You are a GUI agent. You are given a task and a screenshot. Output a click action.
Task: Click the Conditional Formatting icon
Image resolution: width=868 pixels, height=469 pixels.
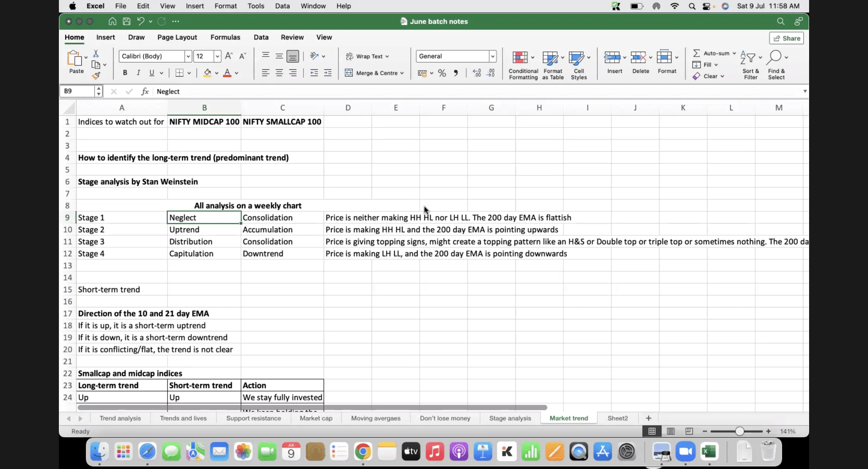click(520, 57)
